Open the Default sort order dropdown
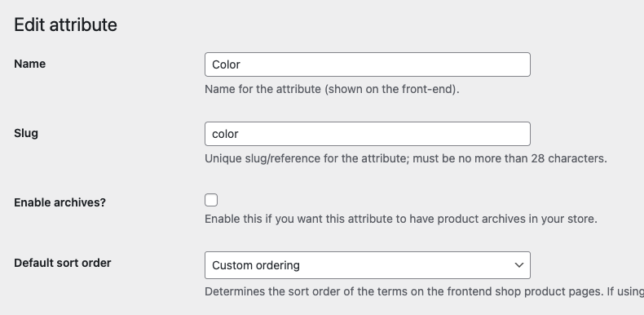Viewport: 644px width, 315px height. click(368, 265)
